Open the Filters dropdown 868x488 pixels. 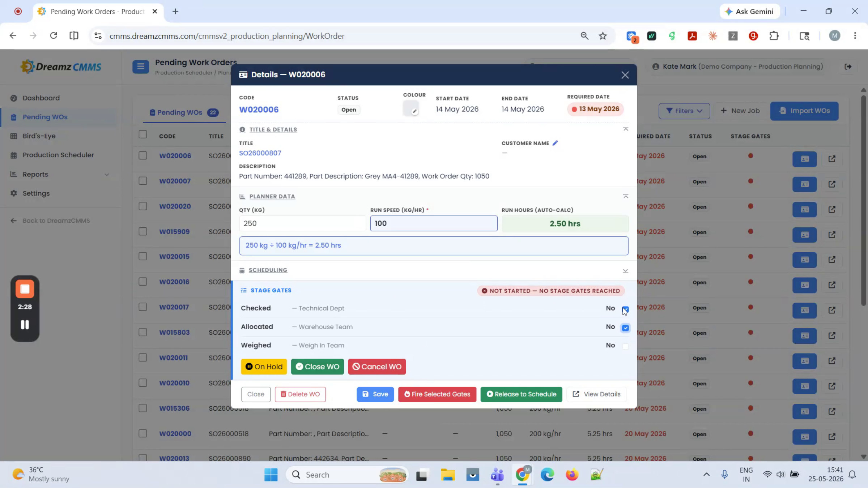tap(684, 111)
